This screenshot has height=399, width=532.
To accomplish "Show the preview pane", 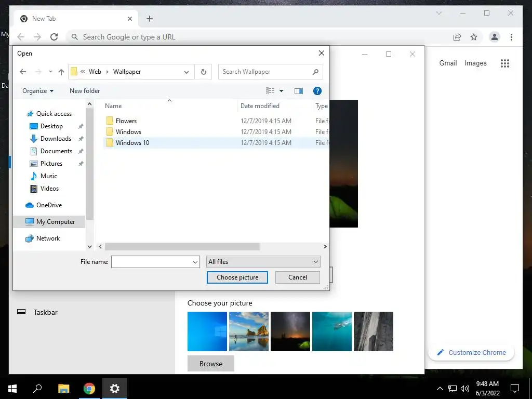I will click(299, 91).
